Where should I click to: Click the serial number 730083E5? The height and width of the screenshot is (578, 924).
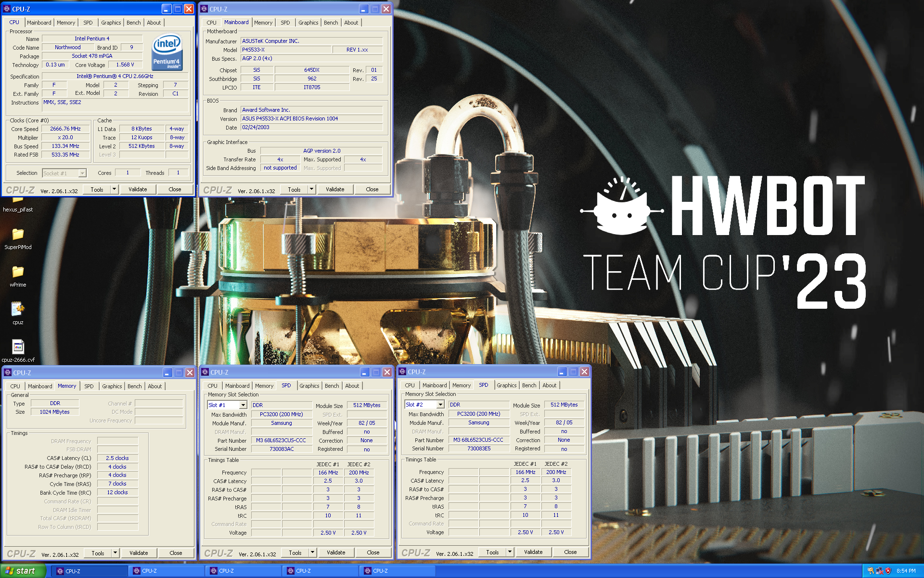[x=479, y=448]
